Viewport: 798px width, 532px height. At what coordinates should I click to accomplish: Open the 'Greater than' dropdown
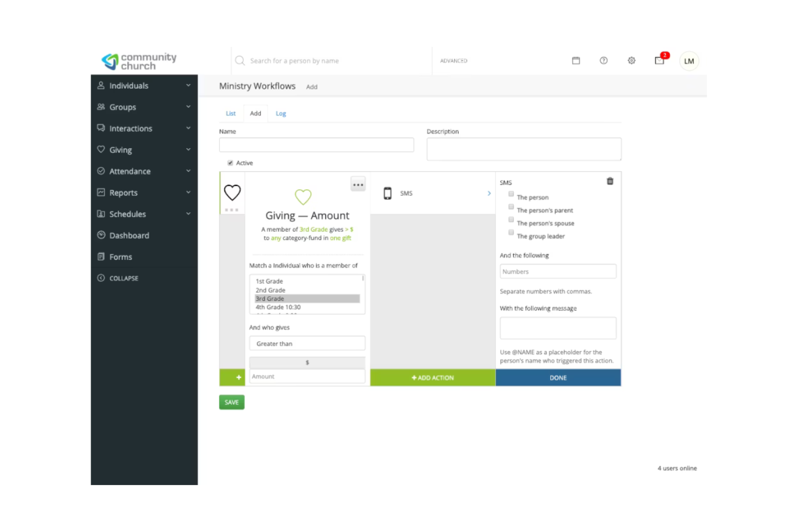[307, 343]
